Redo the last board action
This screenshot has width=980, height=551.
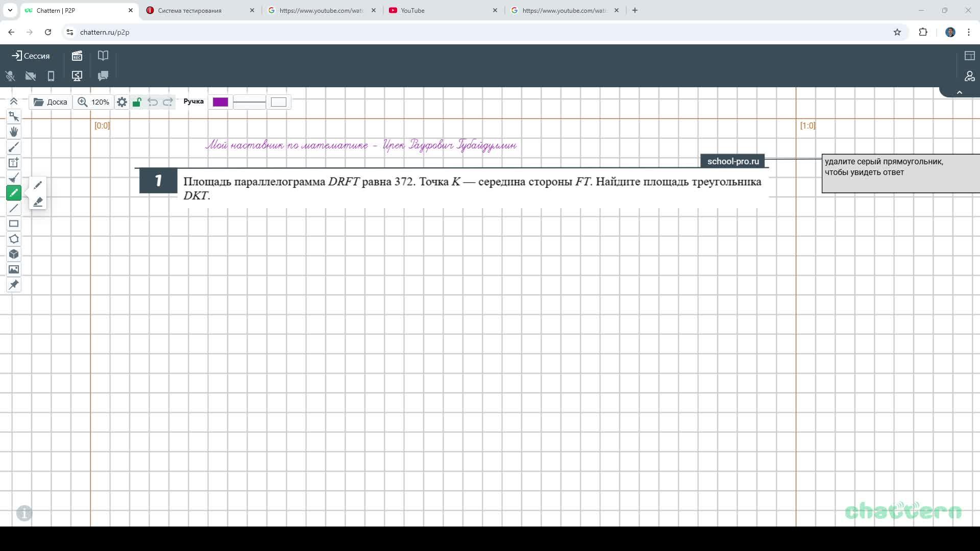pyautogui.click(x=168, y=102)
